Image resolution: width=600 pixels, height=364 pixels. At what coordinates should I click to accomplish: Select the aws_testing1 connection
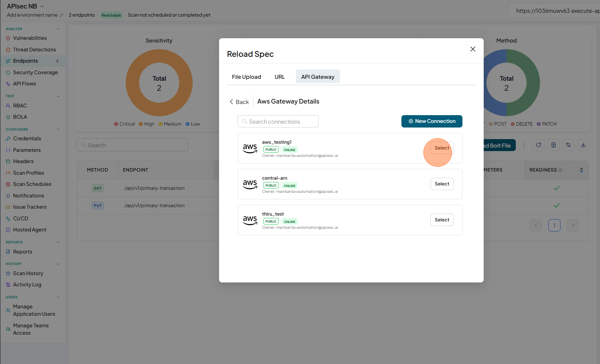point(442,148)
